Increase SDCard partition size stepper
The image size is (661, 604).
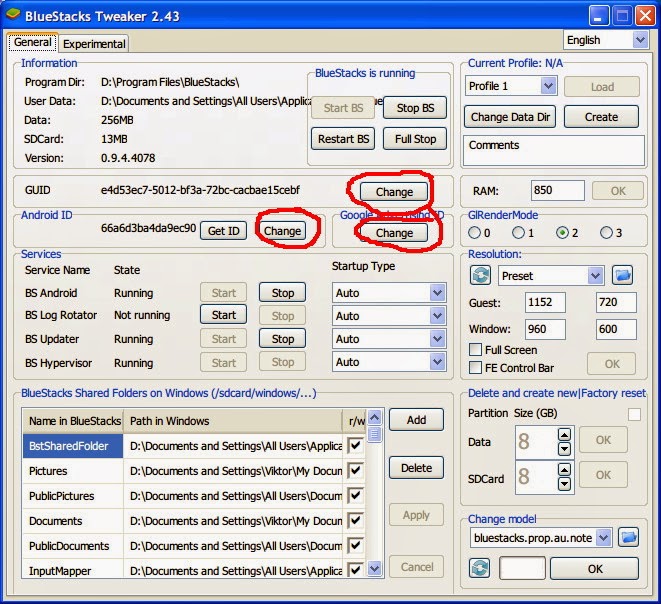(x=564, y=469)
